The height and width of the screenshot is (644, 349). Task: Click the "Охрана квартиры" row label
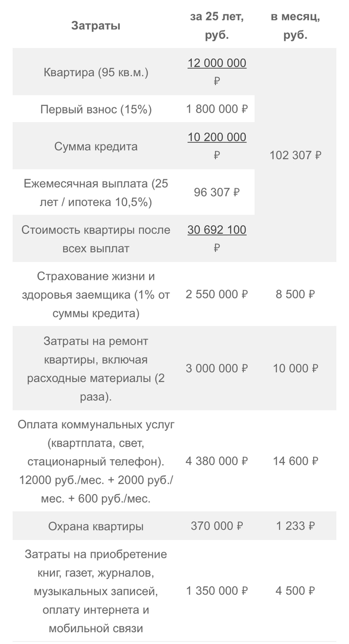96,526
